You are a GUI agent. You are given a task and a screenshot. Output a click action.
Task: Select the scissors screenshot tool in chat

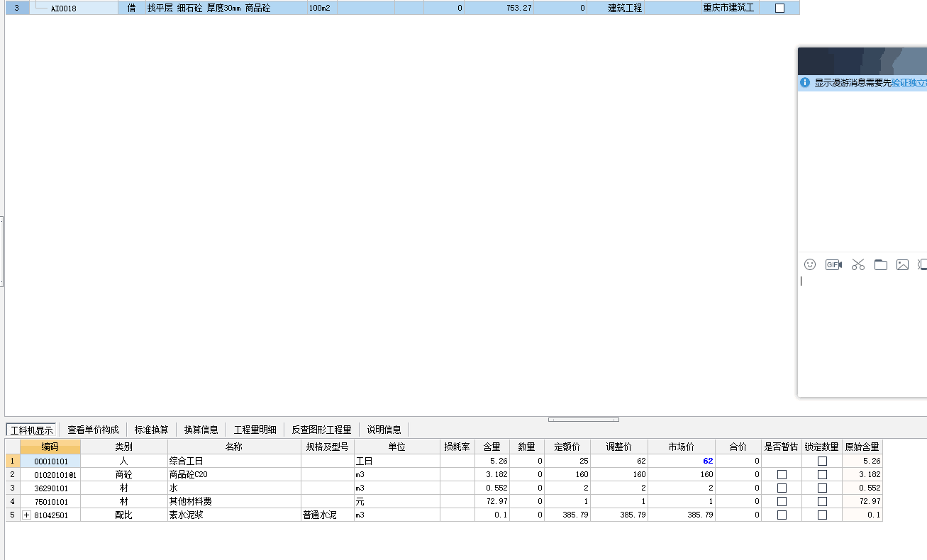858,264
